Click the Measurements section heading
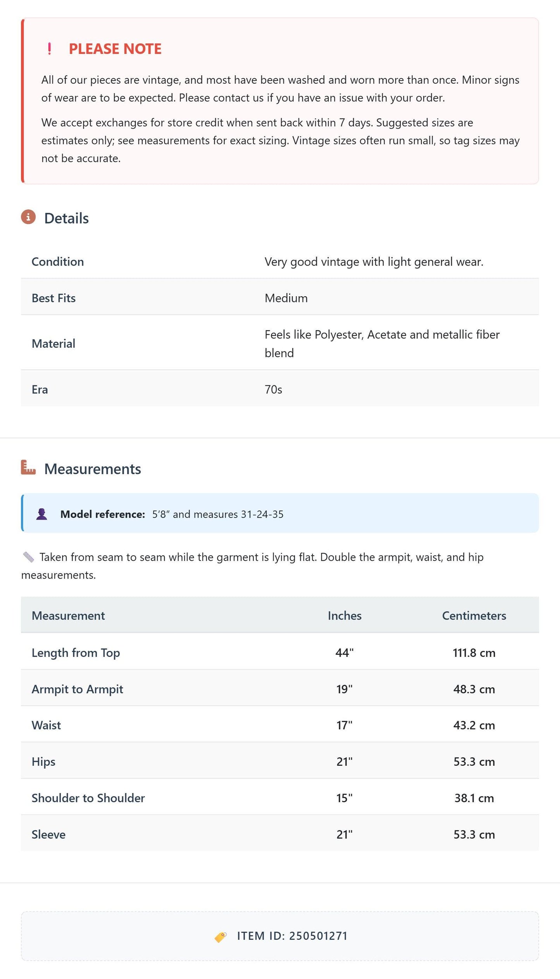This screenshot has height=979, width=560. tap(93, 469)
